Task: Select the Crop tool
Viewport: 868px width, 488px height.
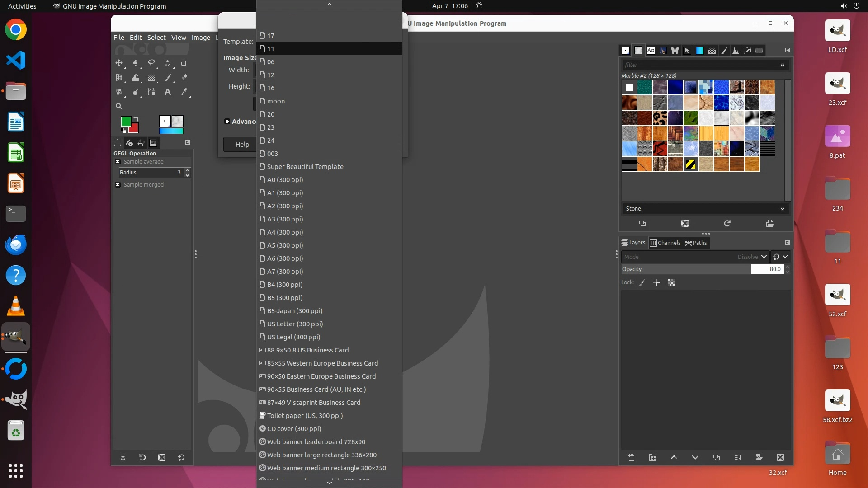Action: coord(184,63)
